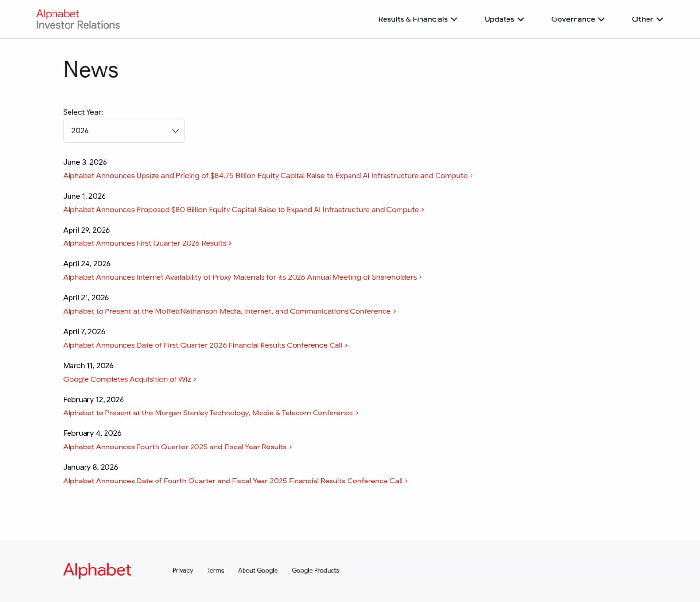Viewport: 700px width, 602px height.
Task: Expand the Results & Financials menu
Action: coord(418,19)
